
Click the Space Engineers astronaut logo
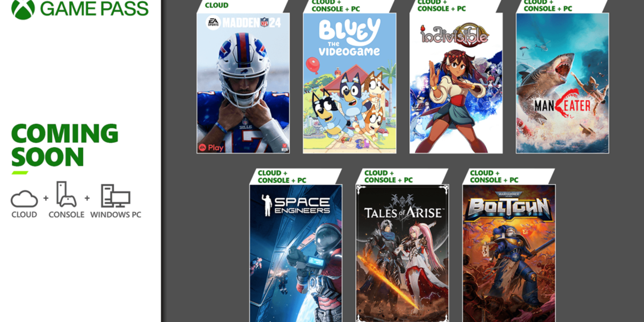(x=267, y=204)
